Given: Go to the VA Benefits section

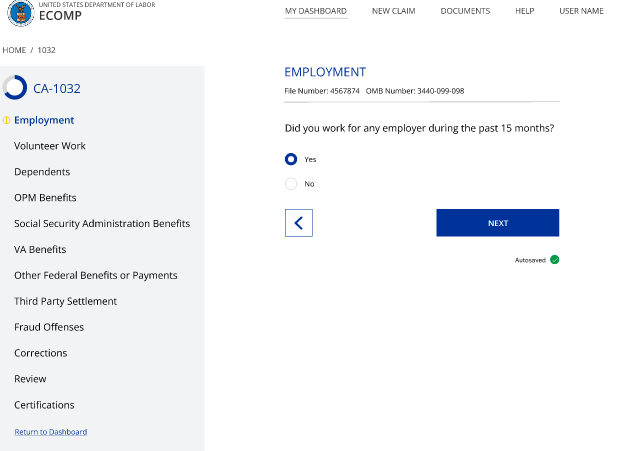Looking at the screenshot, I should coord(40,249).
